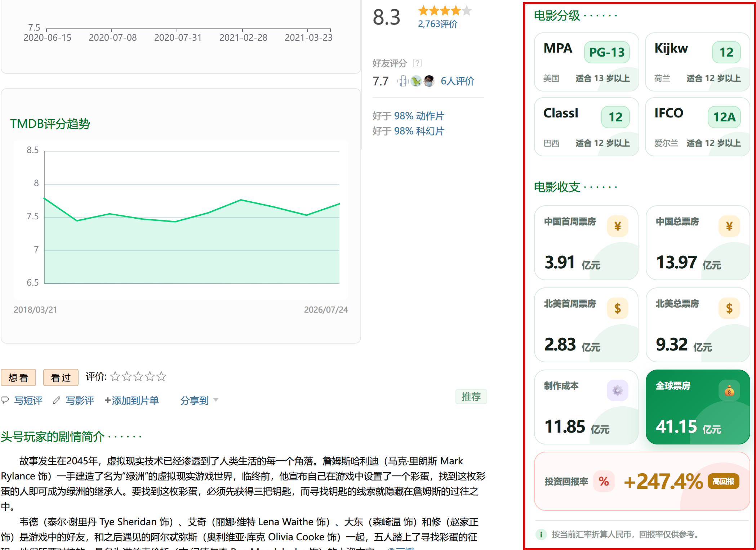Click the 爱尔兰 country label in IFCO card

pos(666,143)
